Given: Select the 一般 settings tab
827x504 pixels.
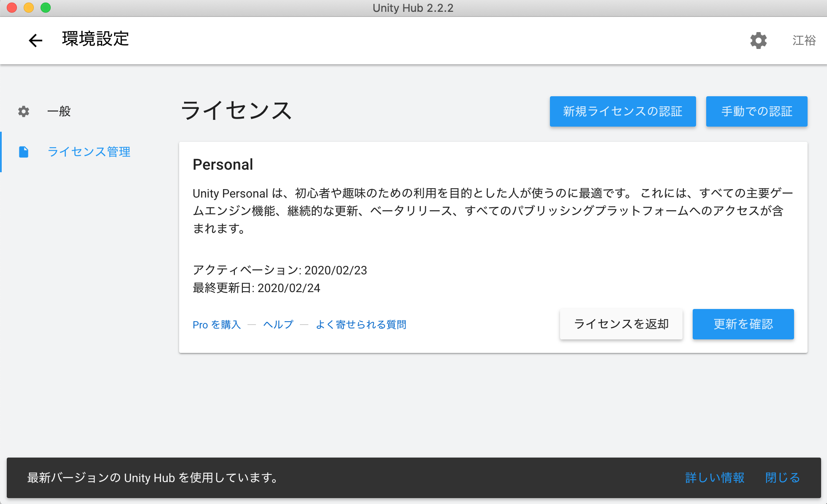Looking at the screenshot, I should (59, 111).
